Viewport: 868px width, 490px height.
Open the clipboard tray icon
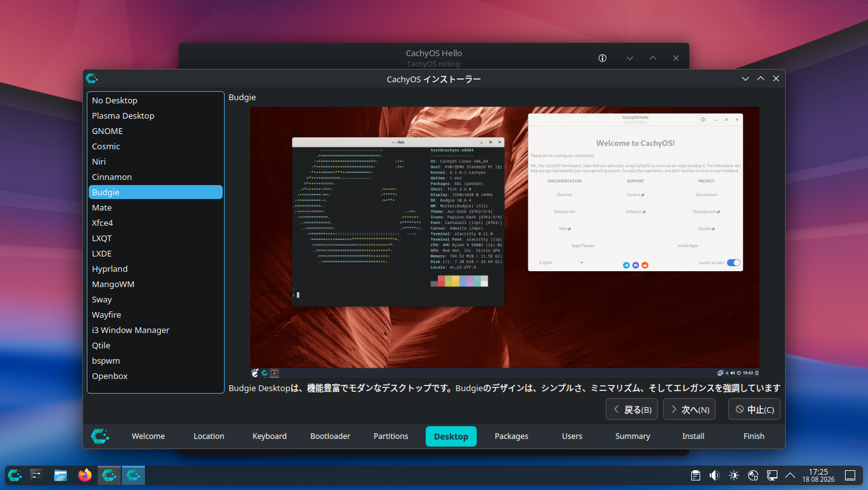(696, 475)
